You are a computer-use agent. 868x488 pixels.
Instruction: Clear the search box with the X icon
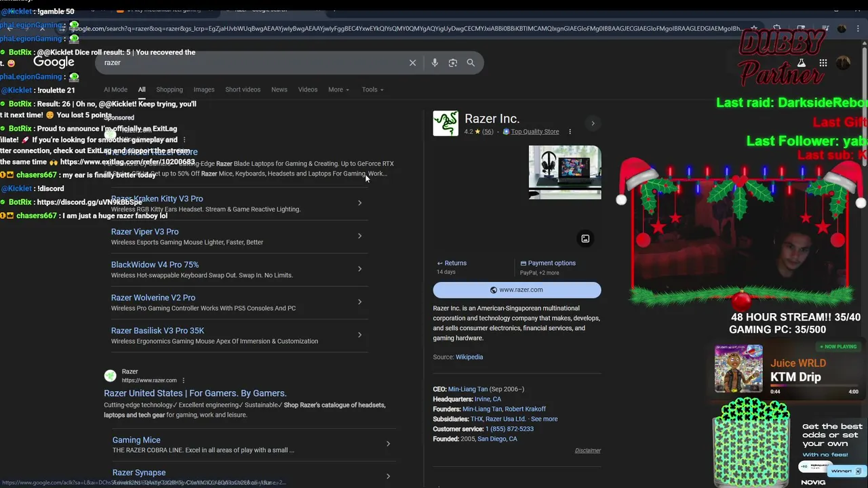(x=412, y=62)
